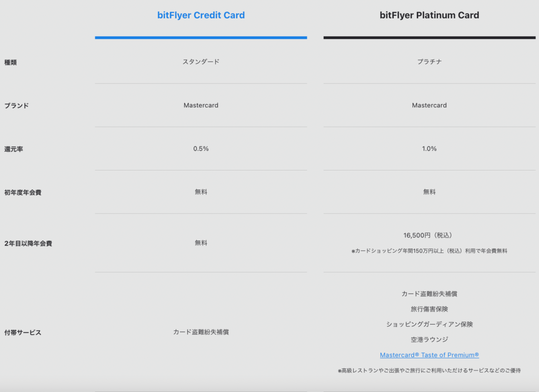Click the 空港ラウンジ service text
539x392 pixels.
430,339
